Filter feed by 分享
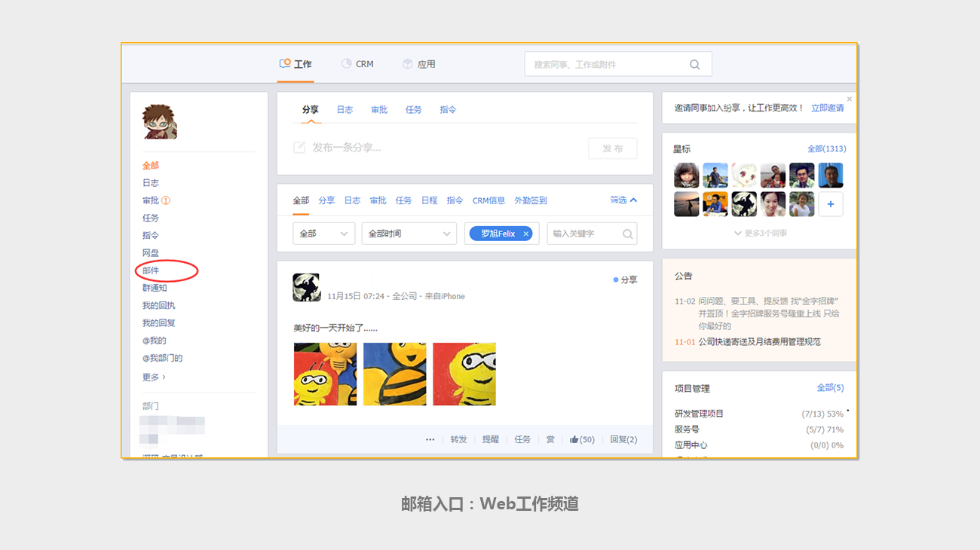This screenshot has width=980, height=550. tap(326, 200)
